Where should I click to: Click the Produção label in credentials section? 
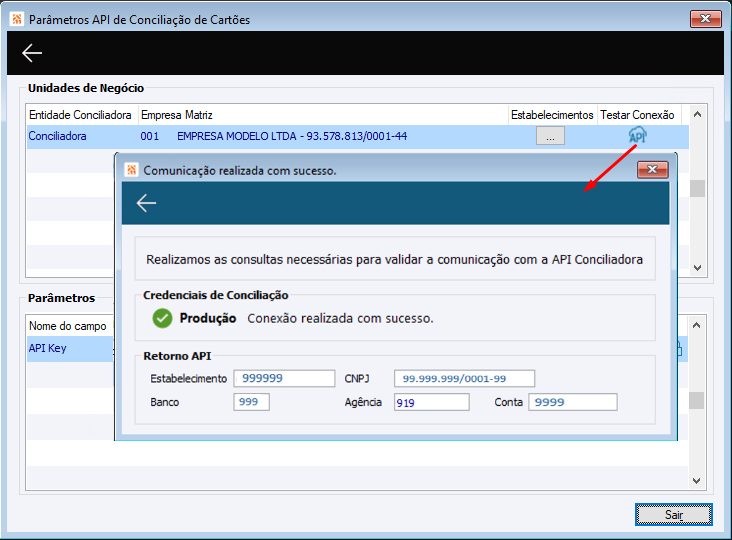tap(208, 318)
